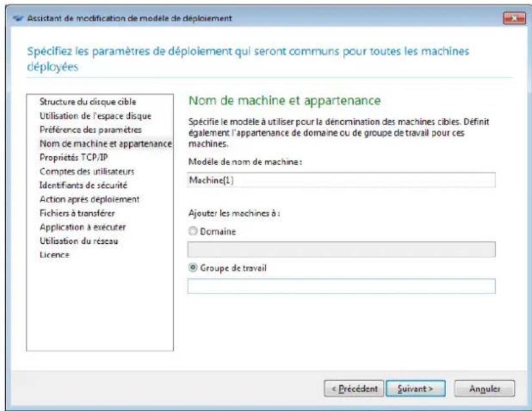Click the Modèle de nom de machine field
Screen dimensions: 532x411
(342, 180)
